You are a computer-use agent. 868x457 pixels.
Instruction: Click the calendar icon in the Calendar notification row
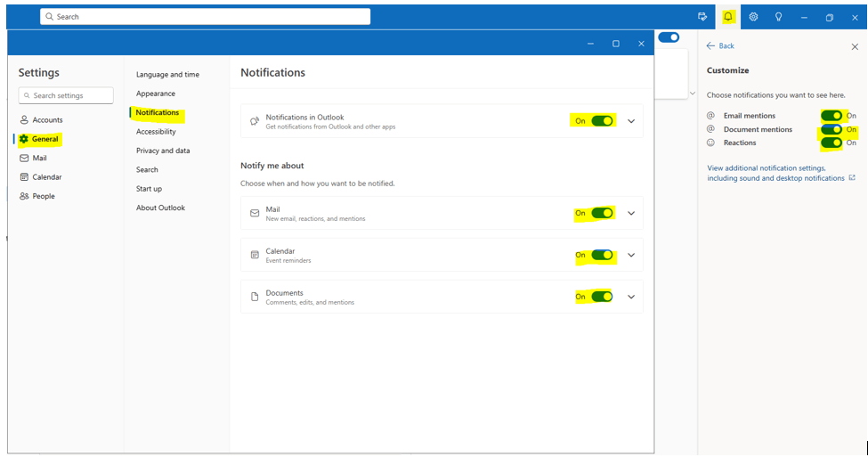coord(255,255)
